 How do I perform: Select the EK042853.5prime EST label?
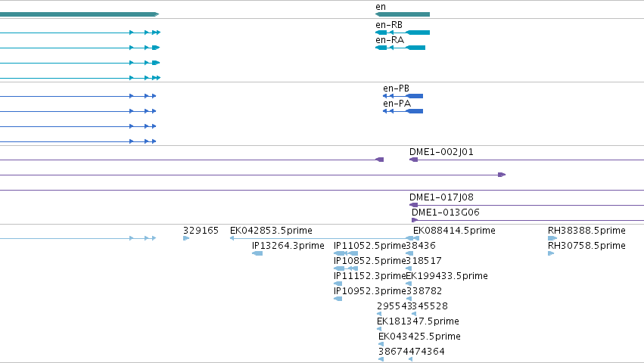[271, 231]
